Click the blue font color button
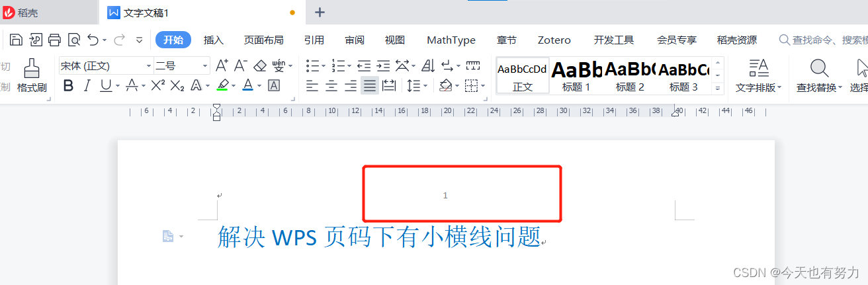Viewport: 868px width, 285px height. click(248, 85)
